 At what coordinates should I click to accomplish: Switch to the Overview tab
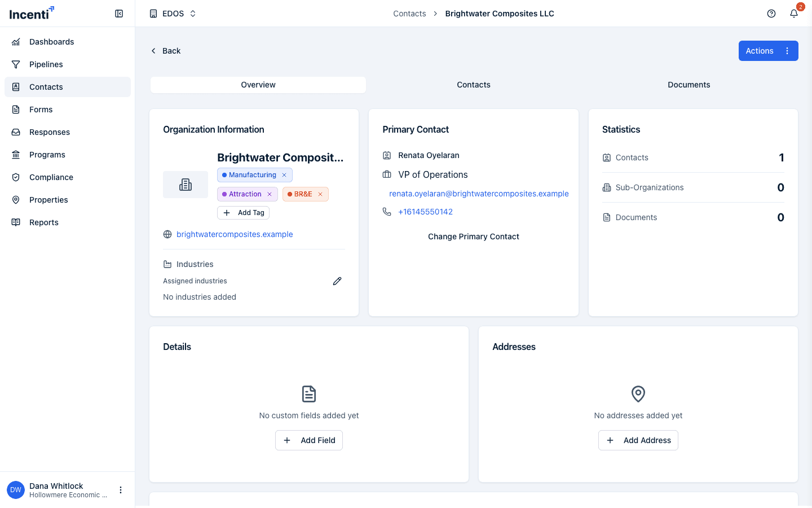pos(258,85)
